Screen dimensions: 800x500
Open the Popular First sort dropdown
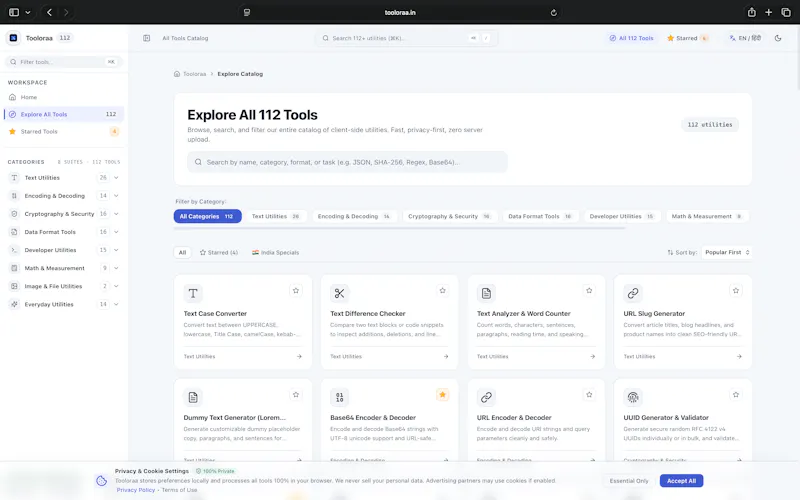point(727,253)
